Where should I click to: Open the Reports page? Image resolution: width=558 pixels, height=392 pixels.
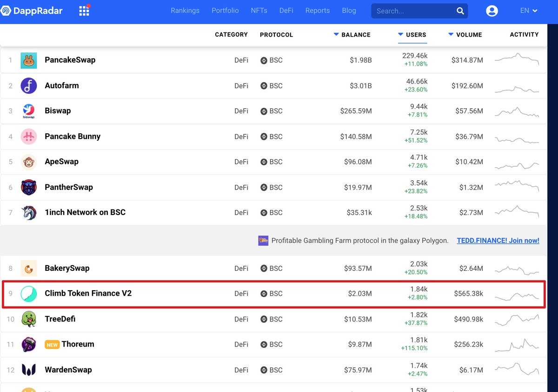click(x=318, y=11)
